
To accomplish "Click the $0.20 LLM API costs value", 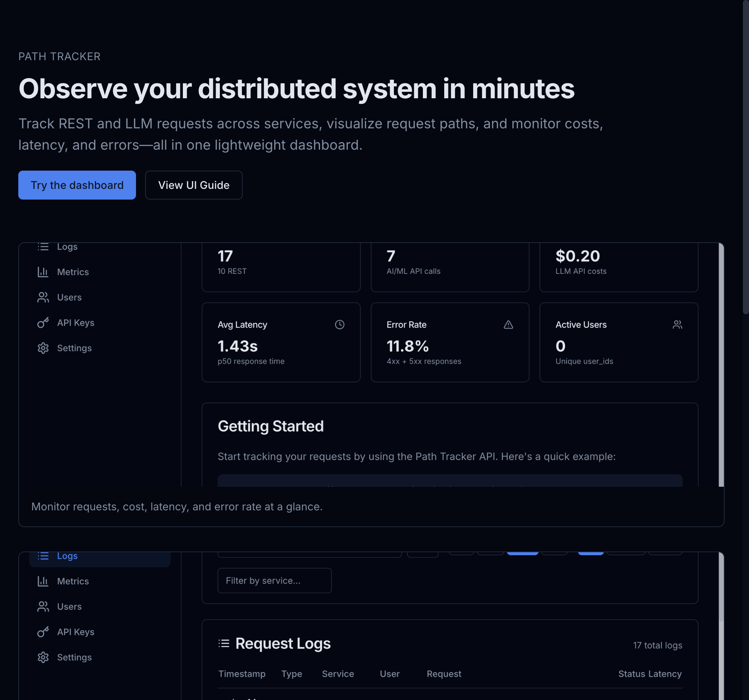I will pyautogui.click(x=578, y=256).
